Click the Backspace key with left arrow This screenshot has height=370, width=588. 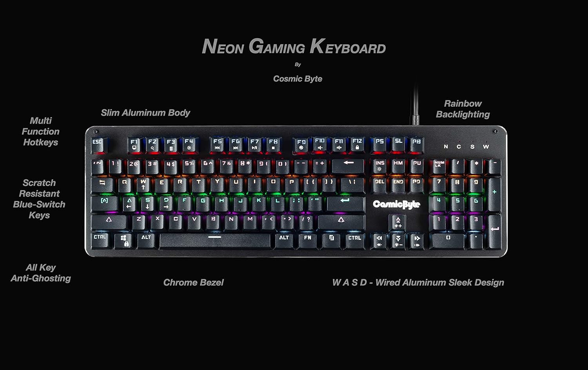(348, 166)
